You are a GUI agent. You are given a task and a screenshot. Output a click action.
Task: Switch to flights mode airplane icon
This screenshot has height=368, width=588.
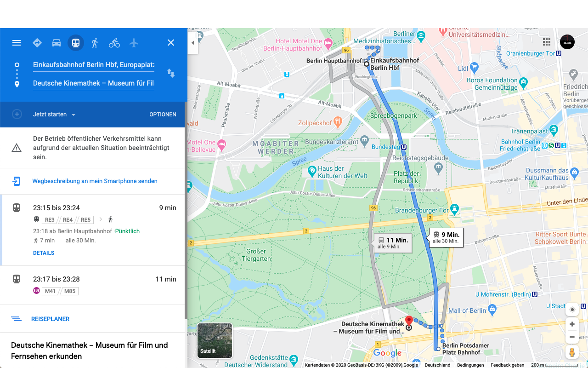(x=134, y=43)
